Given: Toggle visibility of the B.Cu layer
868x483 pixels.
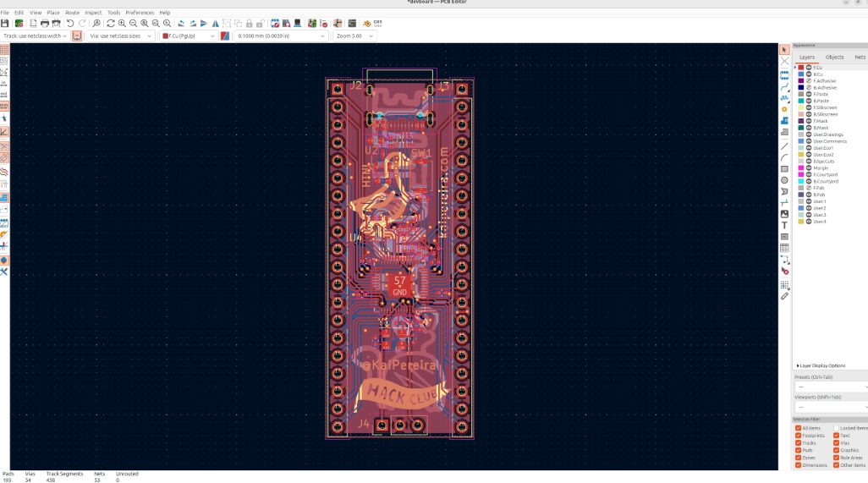Looking at the screenshot, I should point(809,74).
